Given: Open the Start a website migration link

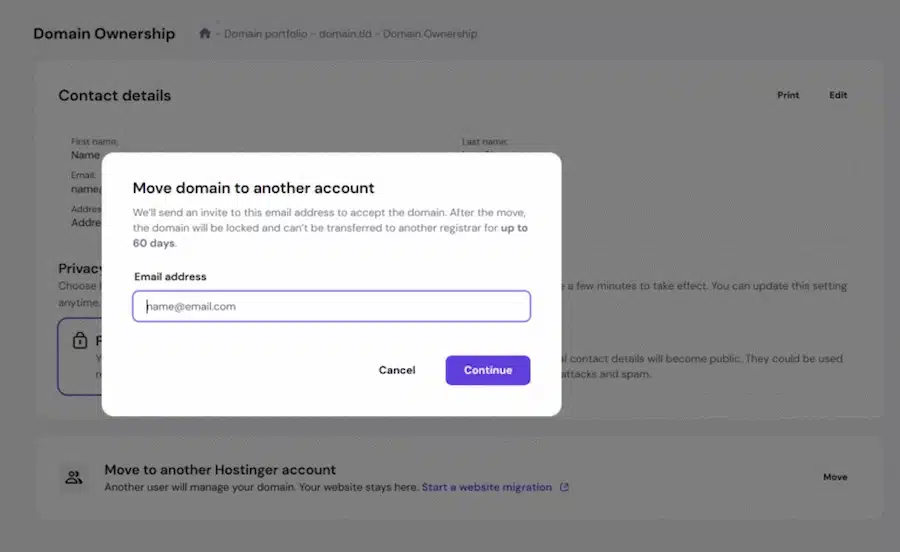Looking at the screenshot, I should click(486, 488).
